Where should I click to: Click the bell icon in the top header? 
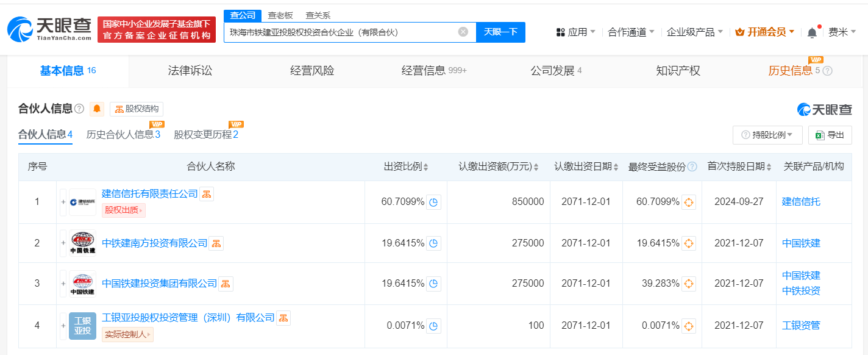[x=811, y=32]
